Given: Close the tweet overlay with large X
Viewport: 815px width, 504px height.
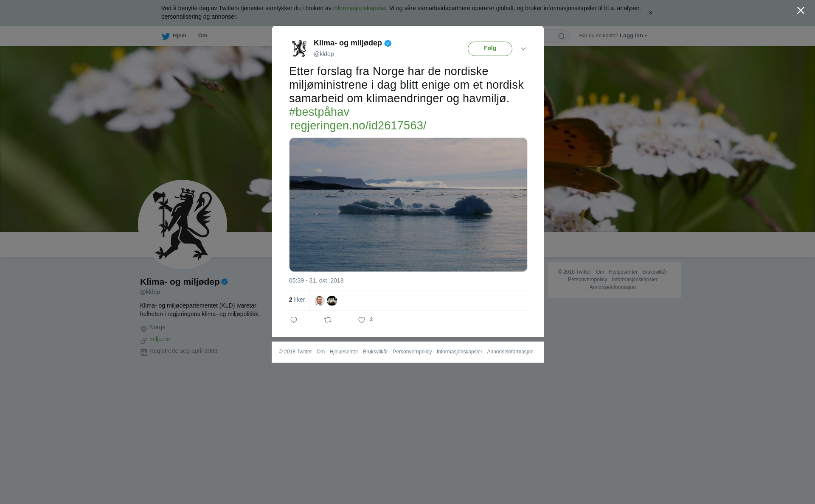Looking at the screenshot, I should 801,11.
